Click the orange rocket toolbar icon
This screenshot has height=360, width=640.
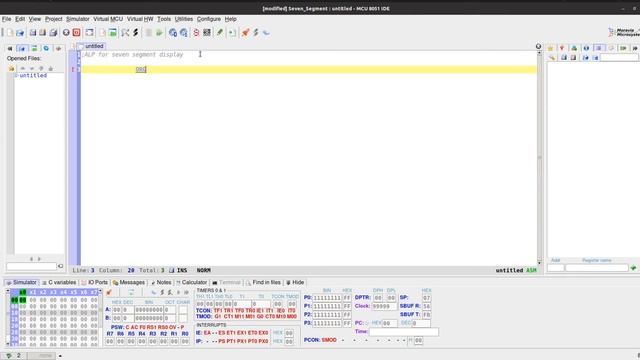point(245,33)
